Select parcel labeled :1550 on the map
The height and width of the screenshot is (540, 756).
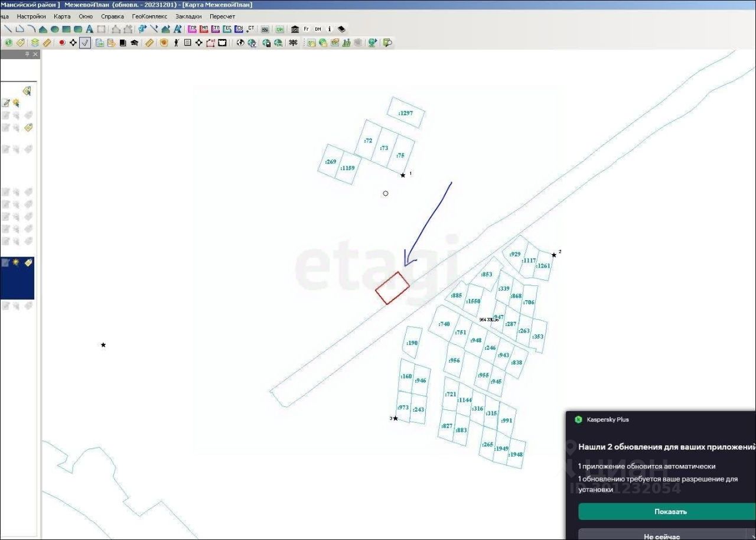[x=473, y=301]
